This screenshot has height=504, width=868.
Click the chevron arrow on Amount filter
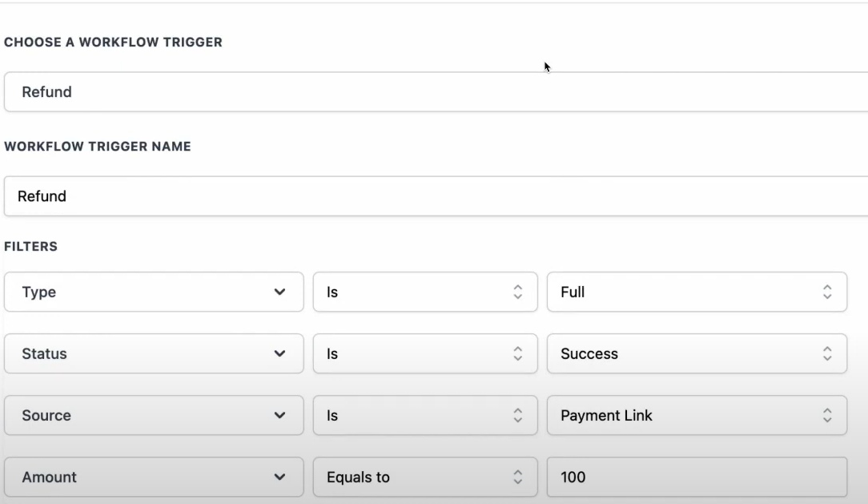pyautogui.click(x=279, y=477)
